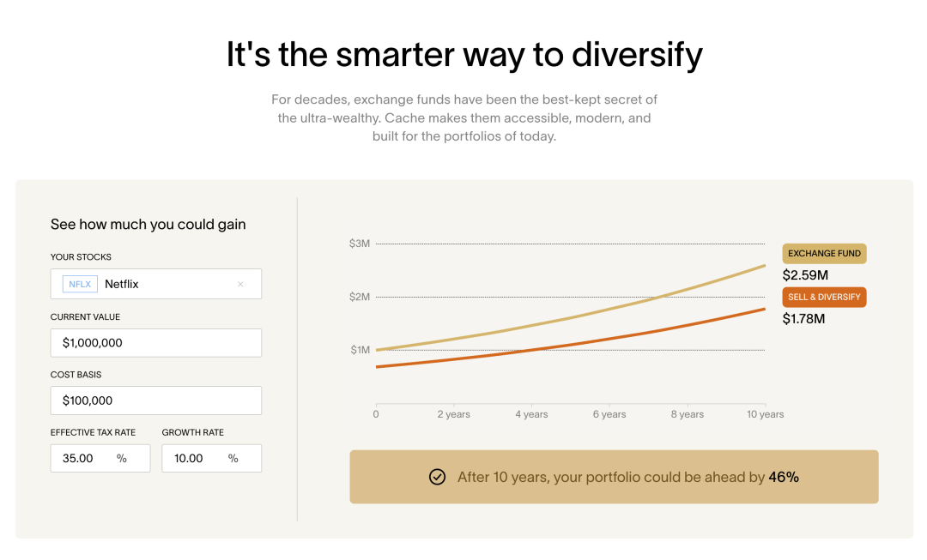
Task: Select the Effective Tax Rate field
Action: pyautogui.click(x=86, y=458)
